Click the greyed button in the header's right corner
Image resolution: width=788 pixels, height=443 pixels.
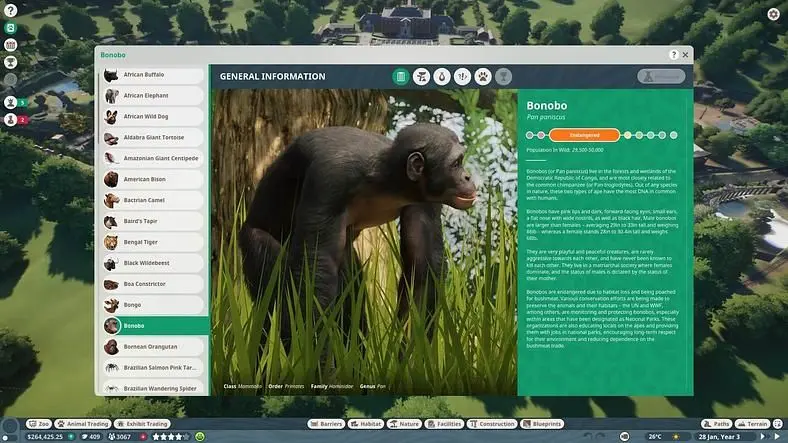pos(661,76)
